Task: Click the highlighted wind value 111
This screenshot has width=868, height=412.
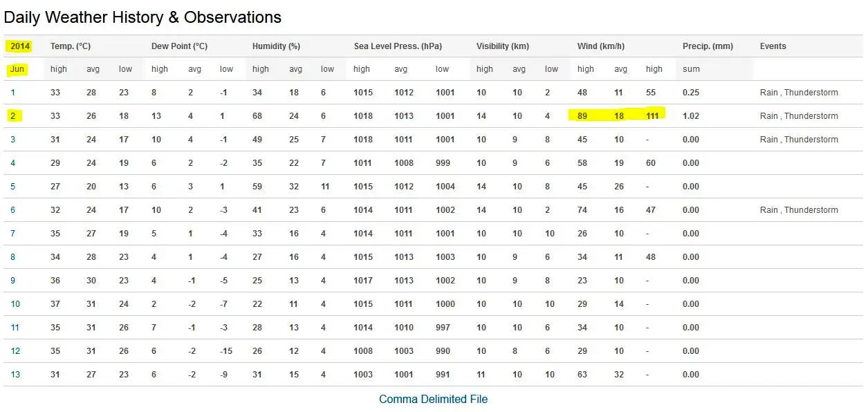Action: pyautogui.click(x=653, y=116)
